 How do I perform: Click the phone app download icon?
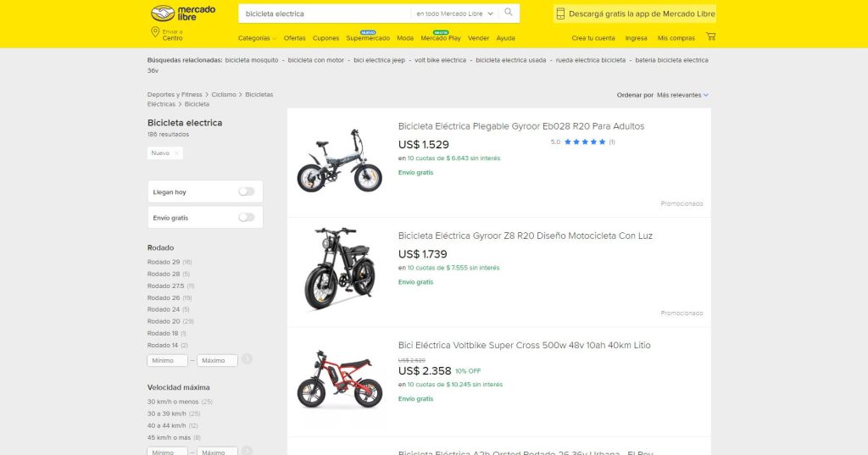point(560,14)
